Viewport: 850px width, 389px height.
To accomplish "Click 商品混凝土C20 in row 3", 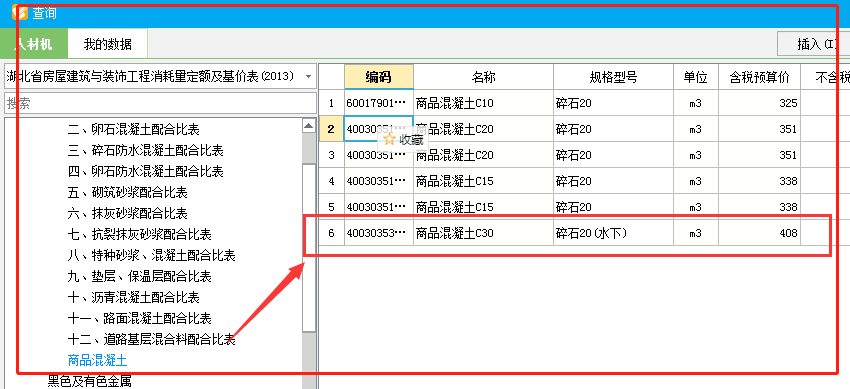I will point(483,155).
